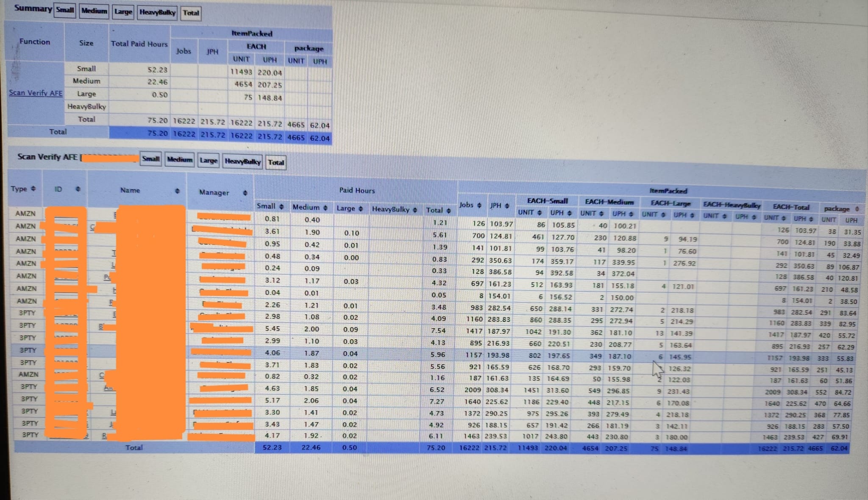
Task: Click the EACH-Total group header
Action: 791,207
